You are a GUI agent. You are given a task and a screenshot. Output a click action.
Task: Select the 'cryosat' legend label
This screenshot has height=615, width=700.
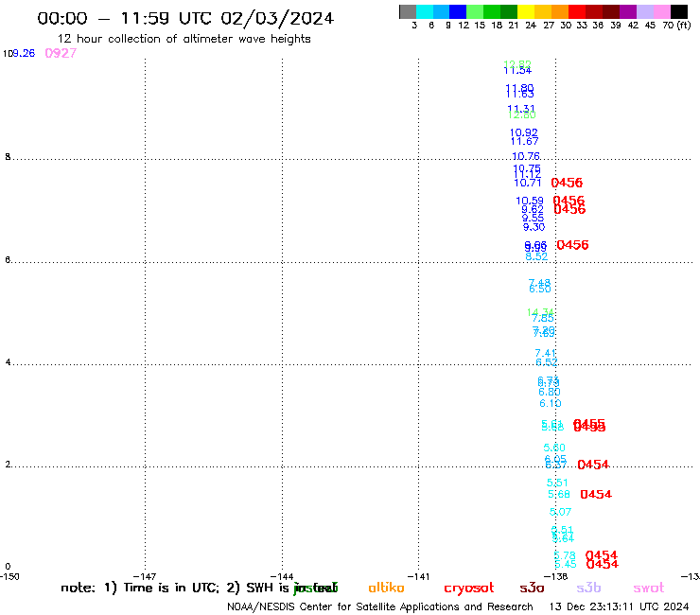pos(469,588)
